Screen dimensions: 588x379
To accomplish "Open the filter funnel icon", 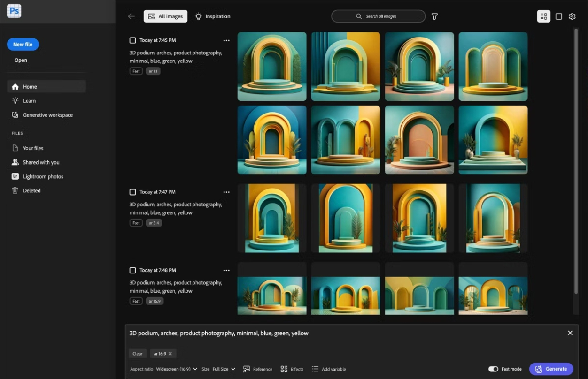I will [x=434, y=16].
